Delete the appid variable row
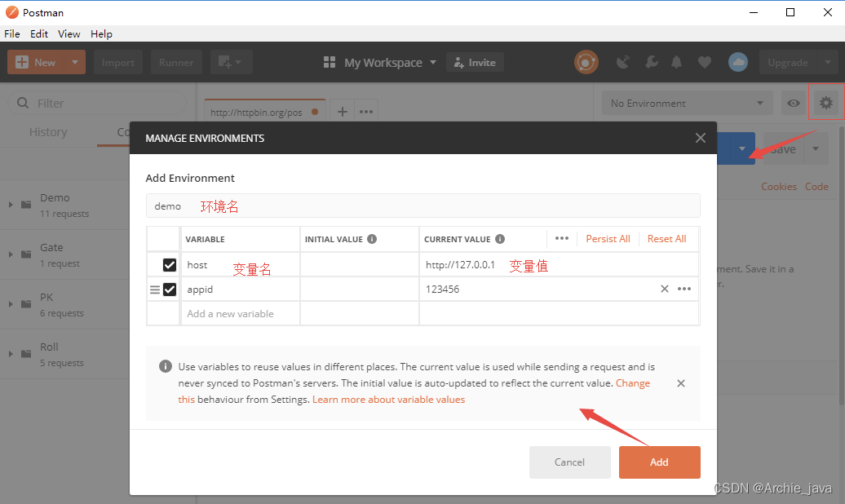Image resolution: width=845 pixels, height=504 pixels. (x=665, y=289)
